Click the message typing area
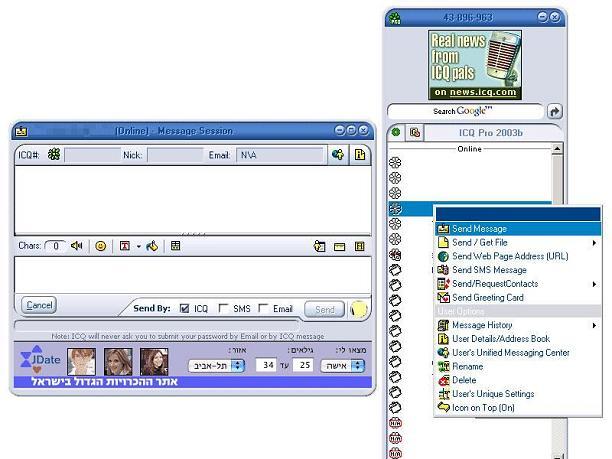 click(193, 275)
